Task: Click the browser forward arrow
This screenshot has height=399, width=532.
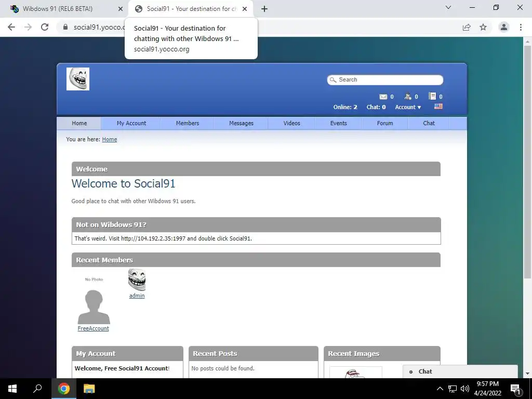Action: tap(28, 27)
